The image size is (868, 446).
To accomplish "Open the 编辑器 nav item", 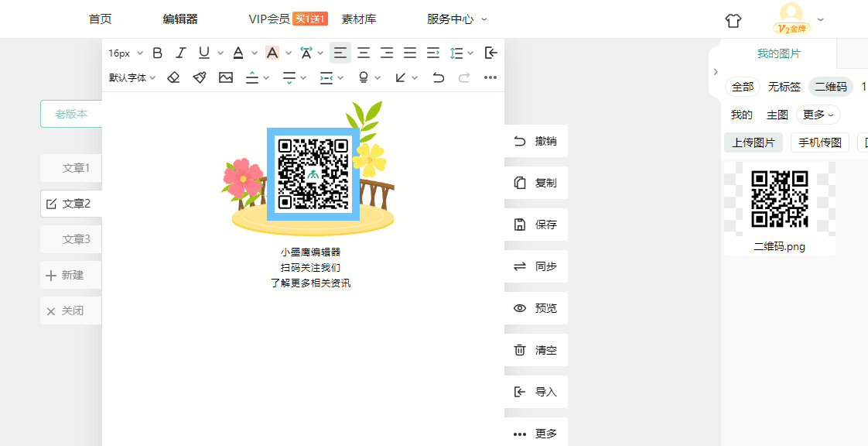I will (180, 19).
